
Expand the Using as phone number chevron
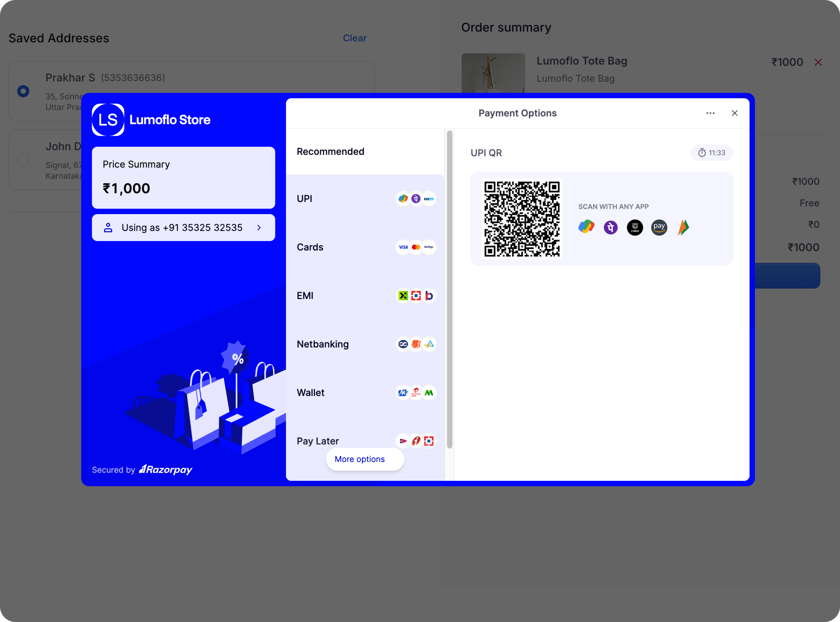259,227
